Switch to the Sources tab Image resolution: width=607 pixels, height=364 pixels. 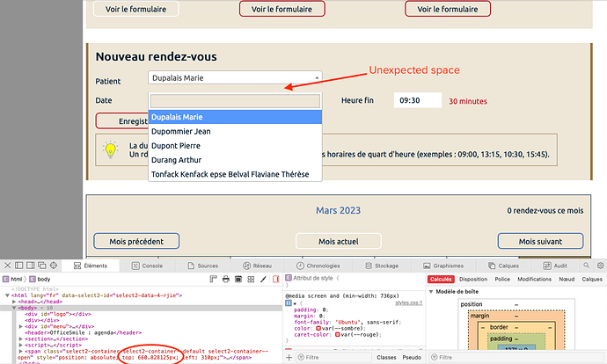point(203,266)
